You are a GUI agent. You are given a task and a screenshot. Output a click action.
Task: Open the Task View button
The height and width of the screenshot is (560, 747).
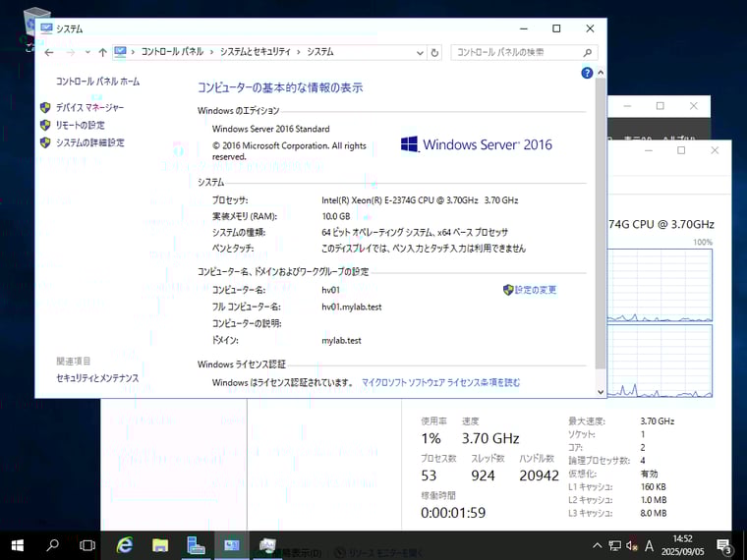[87, 545]
